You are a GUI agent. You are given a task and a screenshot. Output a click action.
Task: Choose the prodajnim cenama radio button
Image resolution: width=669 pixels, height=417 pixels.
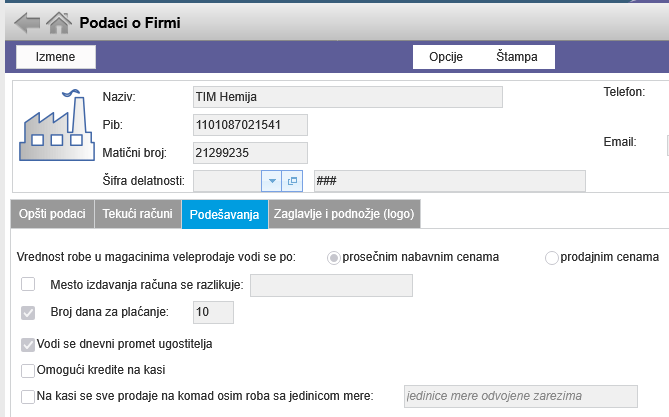coord(552,258)
